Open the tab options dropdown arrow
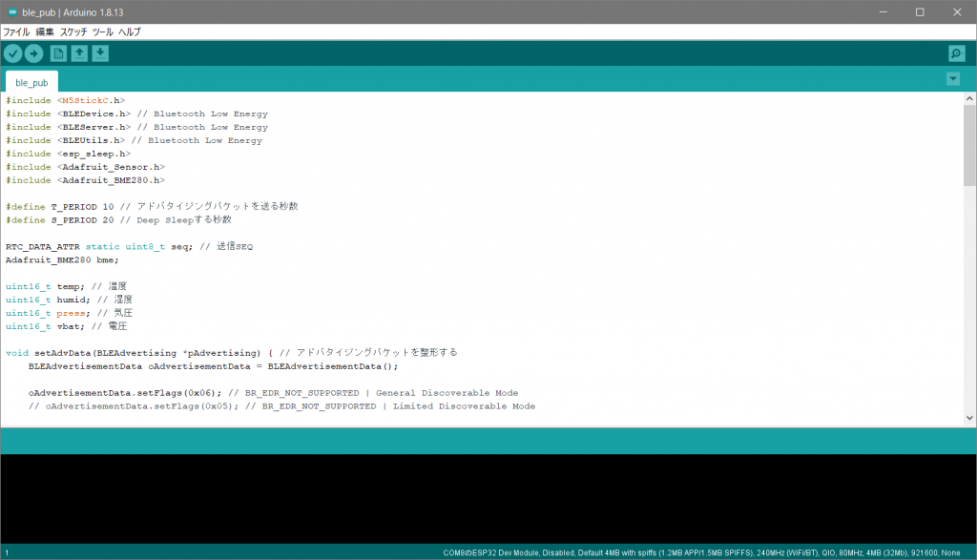 [952, 79]
